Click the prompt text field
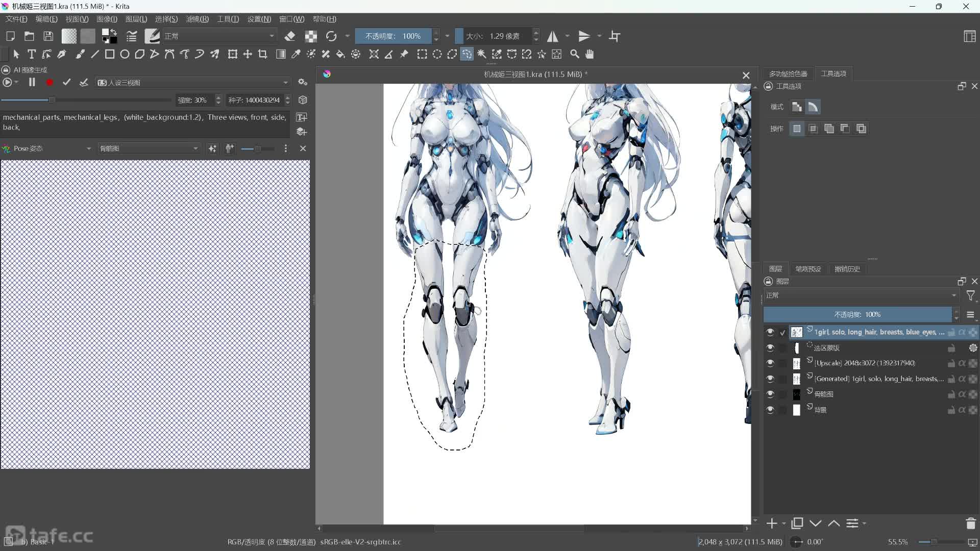 pyautogui.click(x=145, y=124)
